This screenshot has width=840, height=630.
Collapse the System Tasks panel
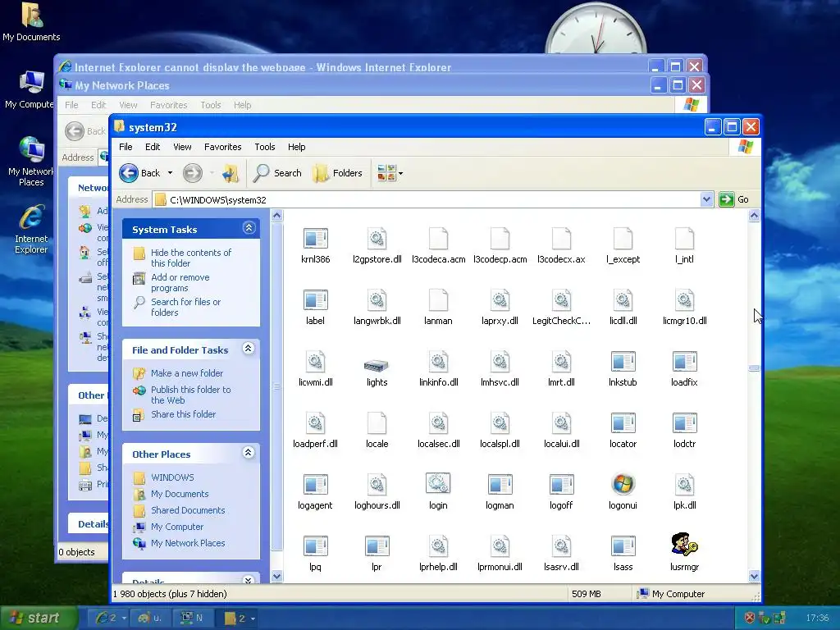pos(249,228)
